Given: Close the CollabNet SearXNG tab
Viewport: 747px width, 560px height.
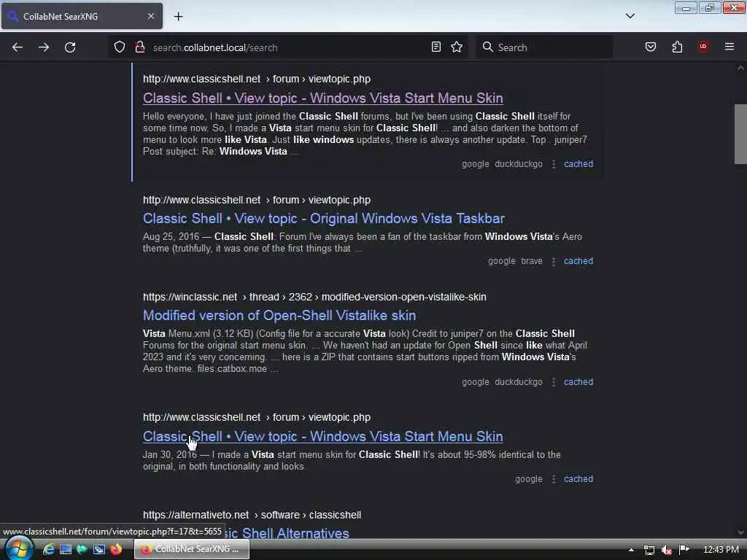Looking at the screenshot, I should (x=150, y=16).
